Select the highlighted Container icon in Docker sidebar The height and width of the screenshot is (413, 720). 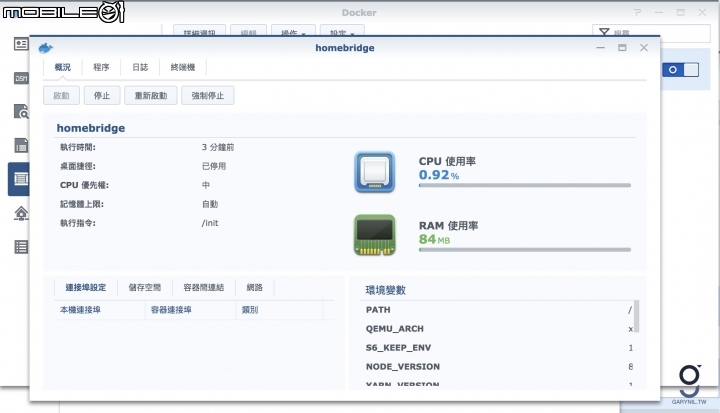click(x=20, y=179)
